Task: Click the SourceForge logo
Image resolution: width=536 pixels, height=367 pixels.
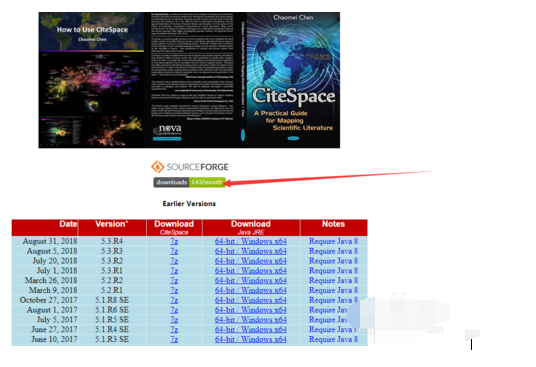Action: coord(190,167)
